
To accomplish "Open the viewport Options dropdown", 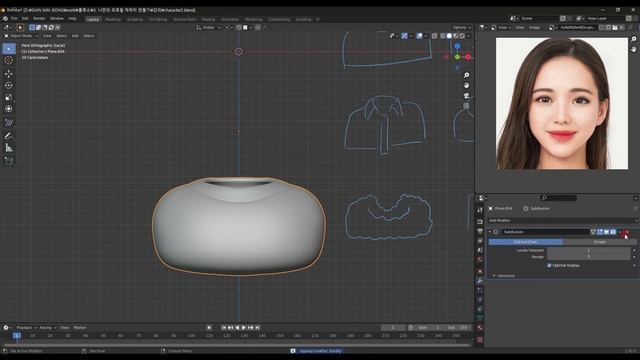I will click(x=461, y=27).
